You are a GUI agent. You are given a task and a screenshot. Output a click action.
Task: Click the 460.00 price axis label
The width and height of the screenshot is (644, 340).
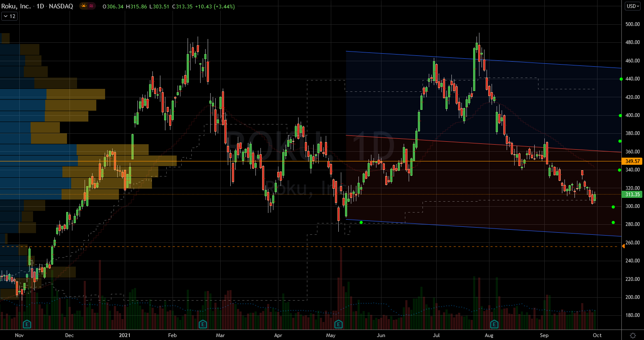click(632, 61)
